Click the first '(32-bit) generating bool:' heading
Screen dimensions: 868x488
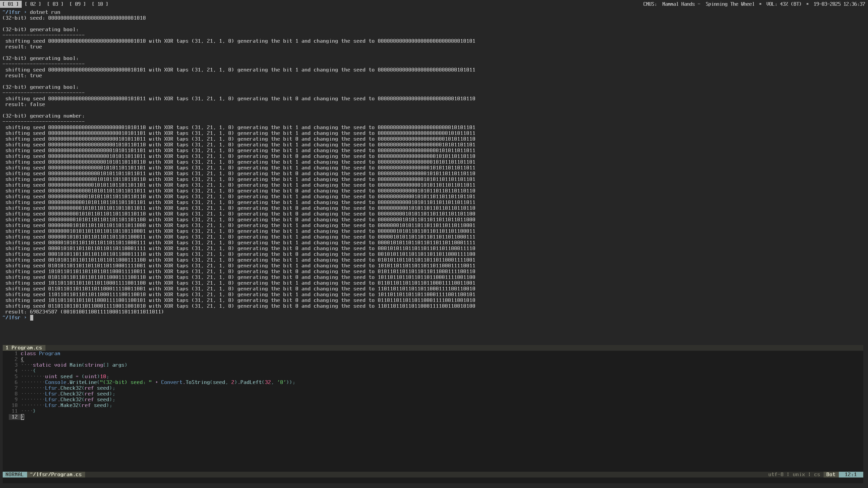(x=40, y=29)
